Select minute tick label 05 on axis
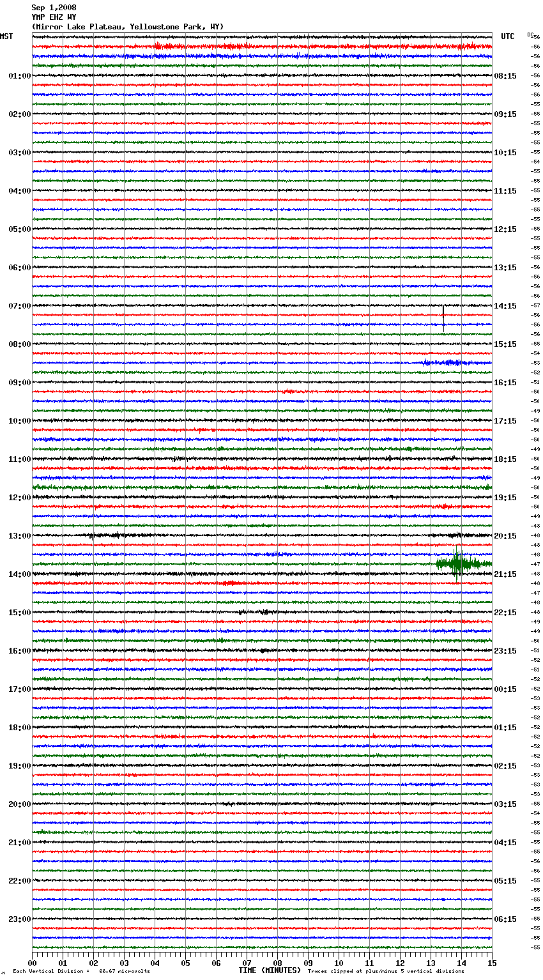Viewport: 543px width, 980px height. (x=186, y=963)
